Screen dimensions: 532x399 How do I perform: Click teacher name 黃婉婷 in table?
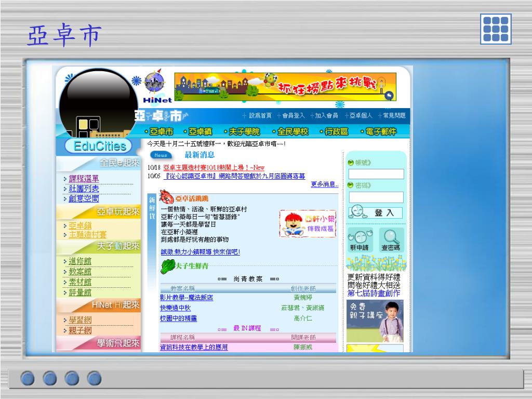pos(303,298)
